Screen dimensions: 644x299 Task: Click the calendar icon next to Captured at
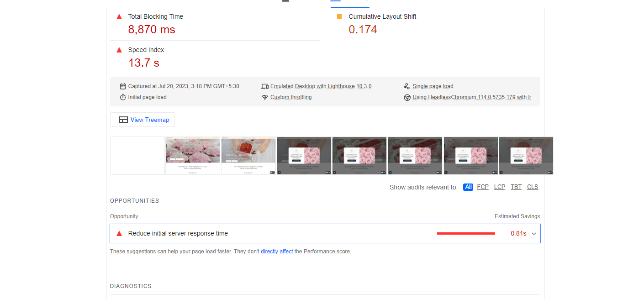pyautogui.click(x=123, y=86)
